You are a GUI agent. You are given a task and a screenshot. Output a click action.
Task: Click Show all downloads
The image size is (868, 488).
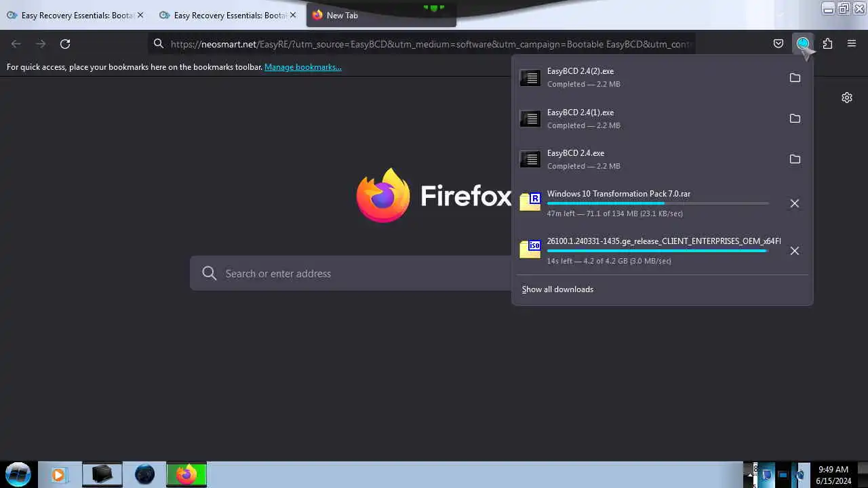pyautogui.click(x=557, y=289)
